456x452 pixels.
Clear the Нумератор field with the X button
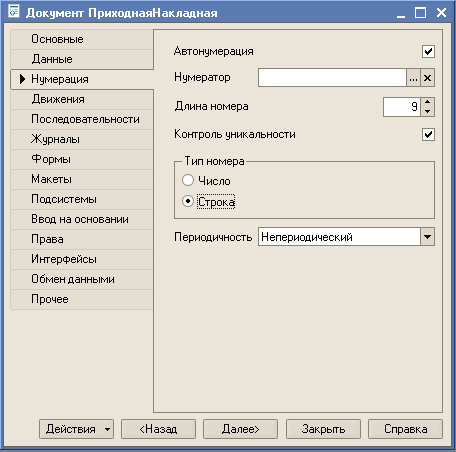428,78
